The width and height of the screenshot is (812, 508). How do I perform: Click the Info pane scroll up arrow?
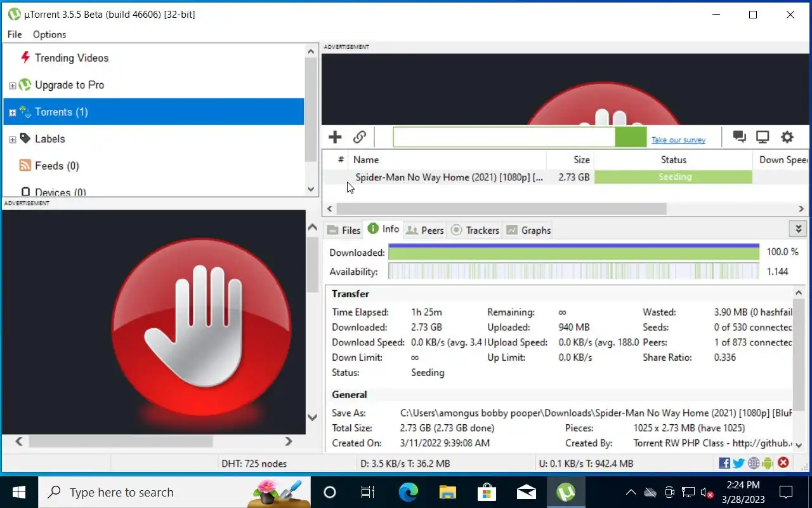799,293
